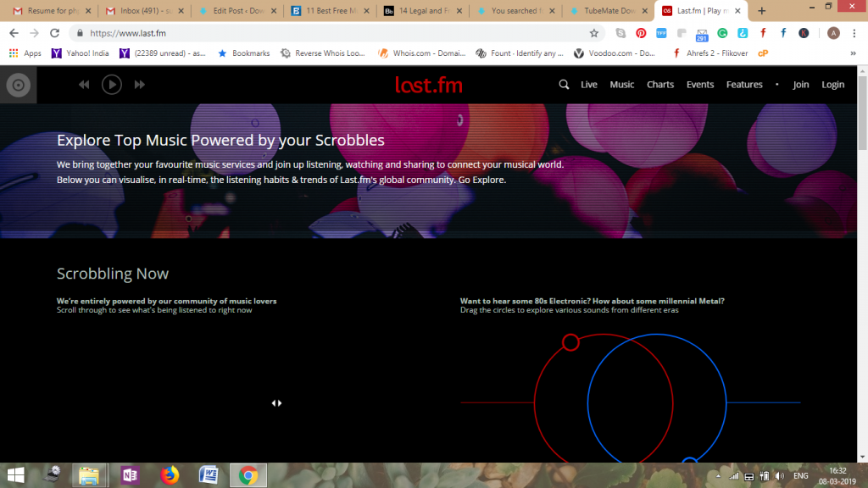Image resolution: width=868 pixels, height=488 pixels.
Task: Click the blue Facebook f extension icon
Action: (783, 33)
